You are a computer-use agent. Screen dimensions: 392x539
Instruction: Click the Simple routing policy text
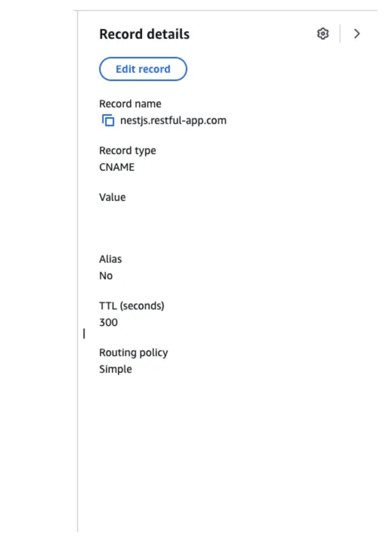[x=115, y=369]
